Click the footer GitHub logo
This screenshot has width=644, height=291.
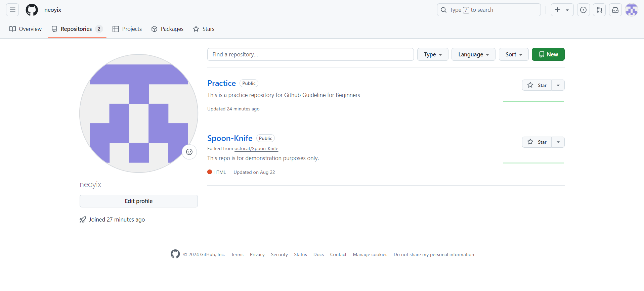(x=175, y=254)
